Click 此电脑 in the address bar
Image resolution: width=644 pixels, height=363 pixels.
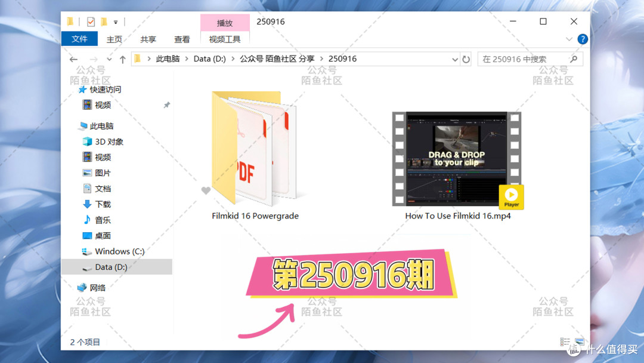168,59
